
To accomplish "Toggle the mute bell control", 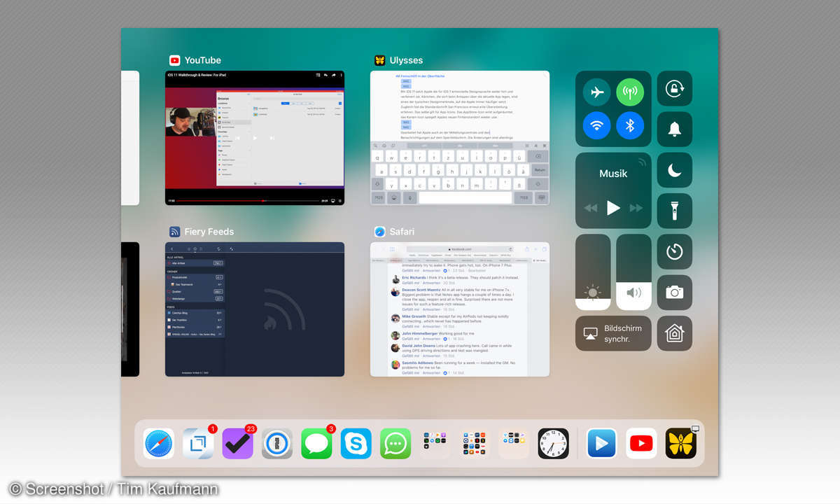I will 675,129.
